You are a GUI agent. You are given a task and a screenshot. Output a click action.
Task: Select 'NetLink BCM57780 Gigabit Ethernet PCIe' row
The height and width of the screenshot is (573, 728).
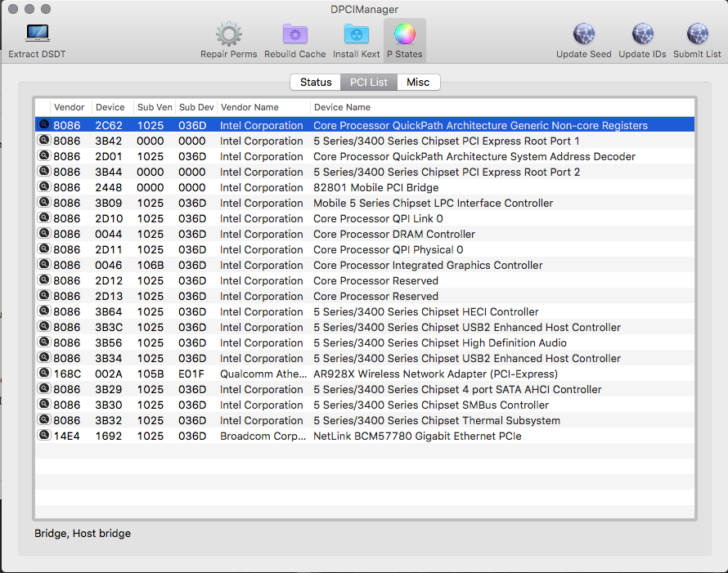tap(365, 436)
